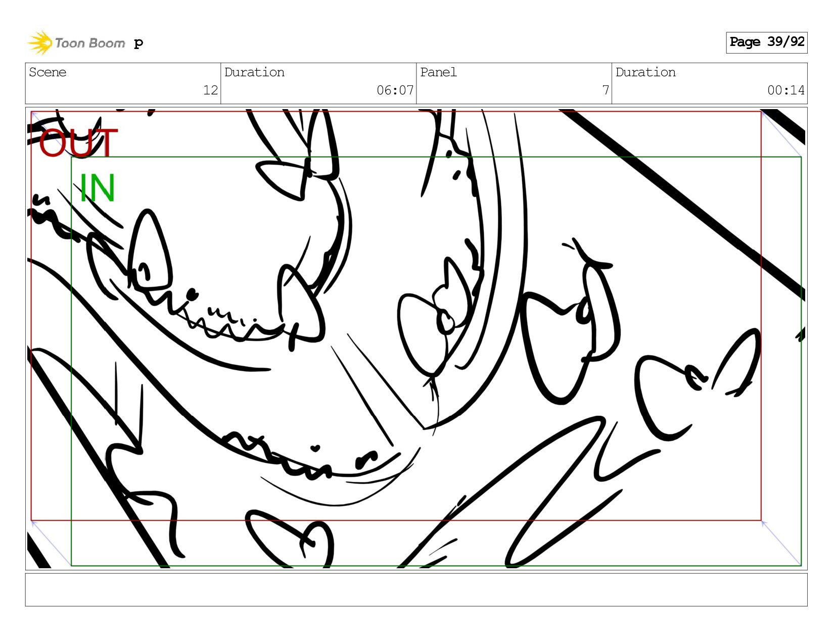The width and height of the screenshot is (834, 644).
Task: Click the empty notes field below panel
Action: coord(416,589)
